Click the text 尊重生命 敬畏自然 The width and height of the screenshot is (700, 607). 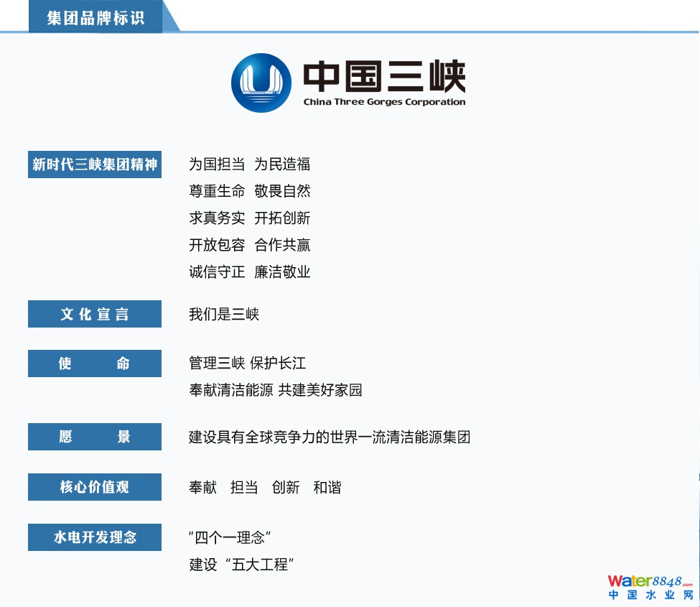(249, 191)
